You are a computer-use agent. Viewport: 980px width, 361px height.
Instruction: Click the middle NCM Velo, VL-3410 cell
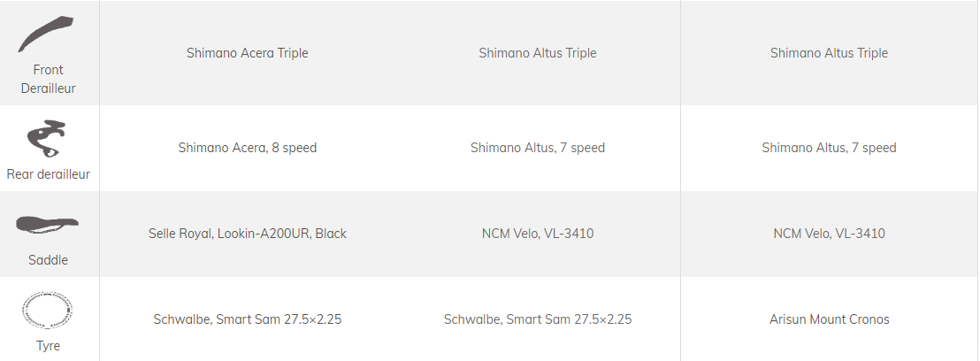(538, 234)
